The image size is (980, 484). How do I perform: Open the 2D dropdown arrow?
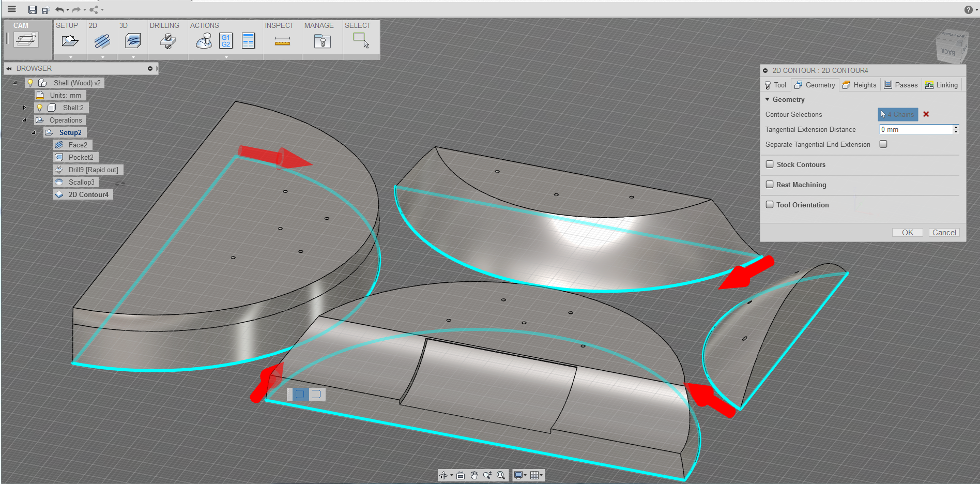point(102,57)
